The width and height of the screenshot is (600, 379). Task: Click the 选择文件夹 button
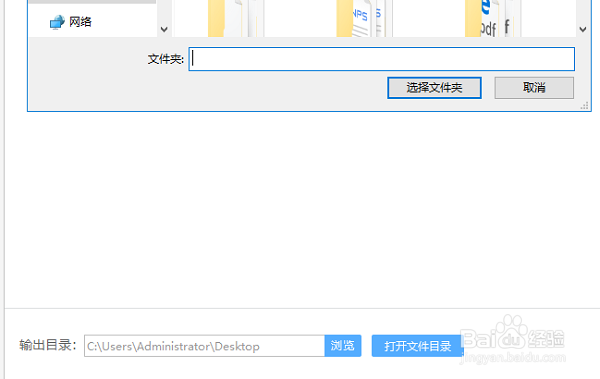tap(434, 88)
